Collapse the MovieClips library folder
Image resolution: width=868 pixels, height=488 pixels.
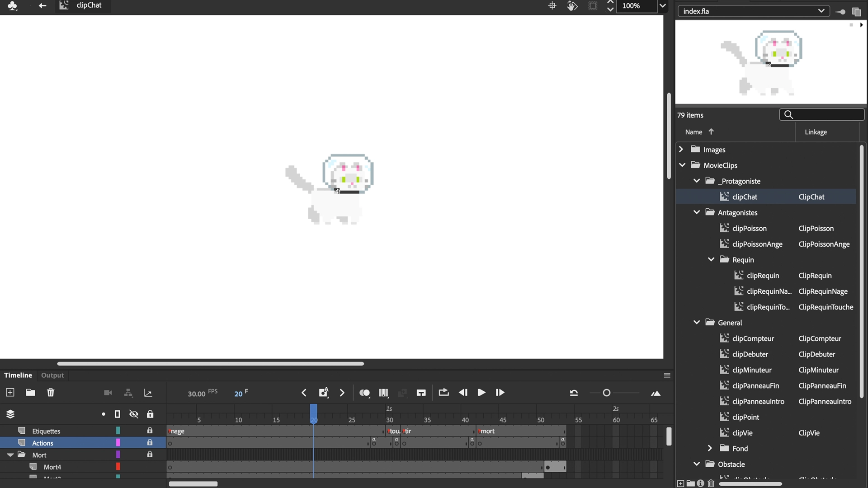(682, 165)
